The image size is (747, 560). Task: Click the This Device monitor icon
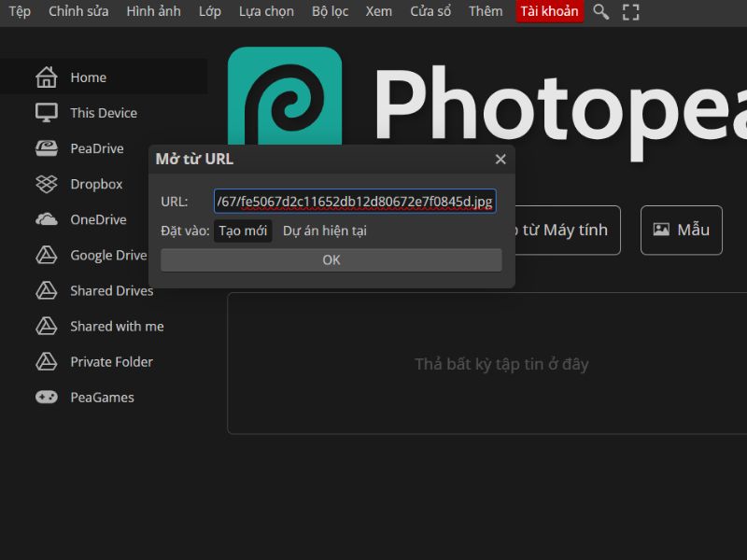[x=46, y=113]
